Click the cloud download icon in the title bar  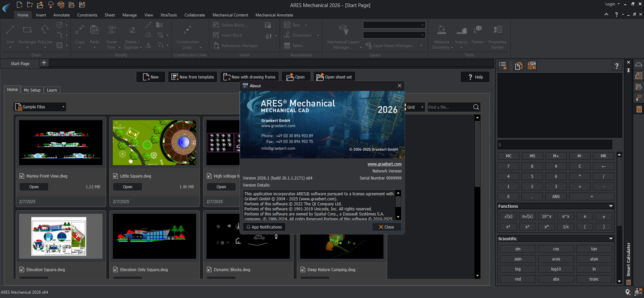coord(51,5)
